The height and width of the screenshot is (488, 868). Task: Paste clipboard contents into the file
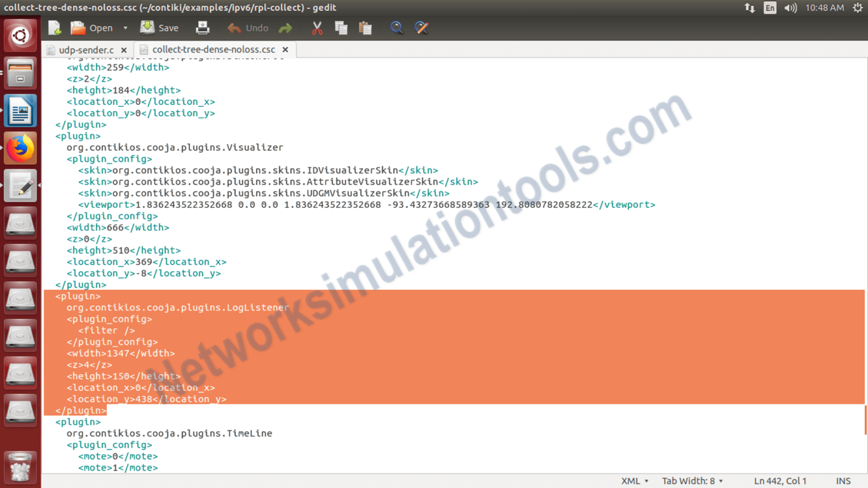365,28
